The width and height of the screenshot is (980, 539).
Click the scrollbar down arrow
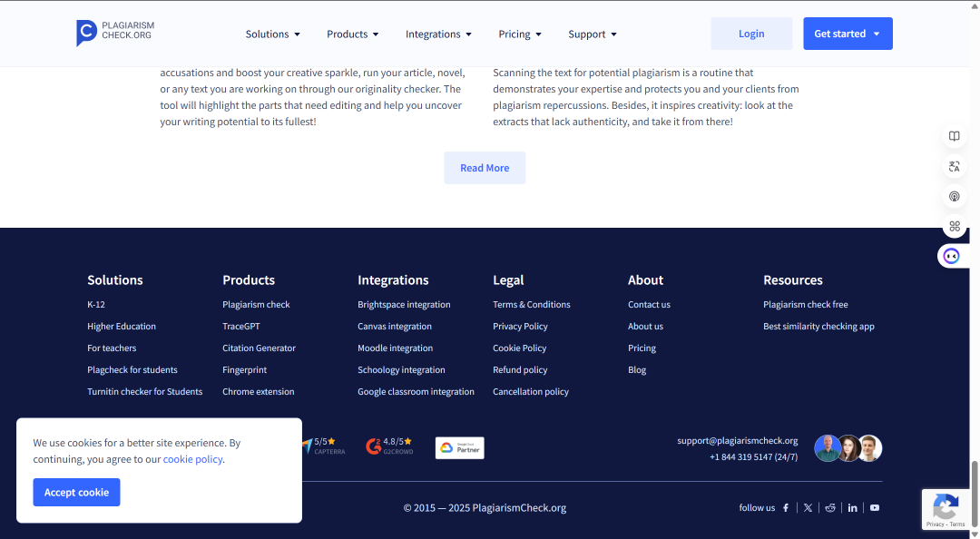974,534
